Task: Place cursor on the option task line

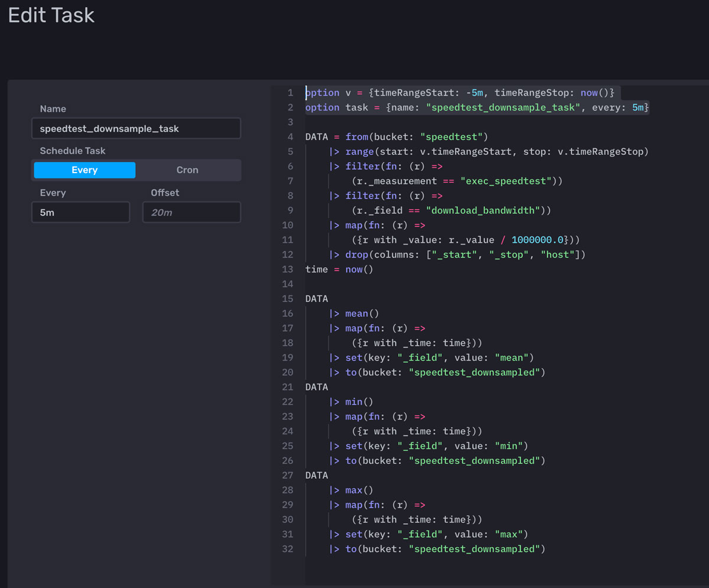Action: [x=414, y=107]
